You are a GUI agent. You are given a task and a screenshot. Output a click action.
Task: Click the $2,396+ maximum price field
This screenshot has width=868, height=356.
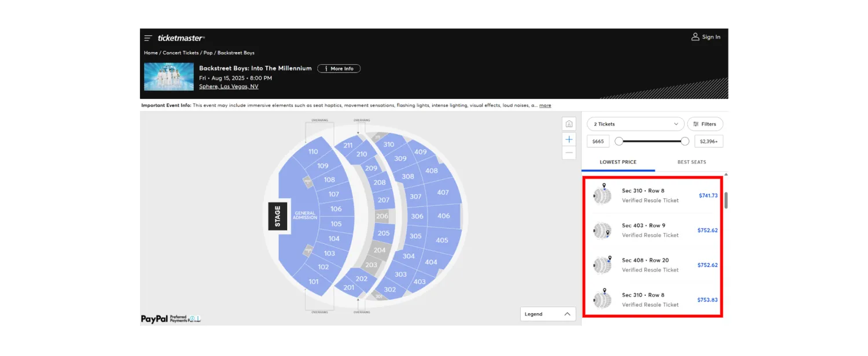tap(709, 142)
